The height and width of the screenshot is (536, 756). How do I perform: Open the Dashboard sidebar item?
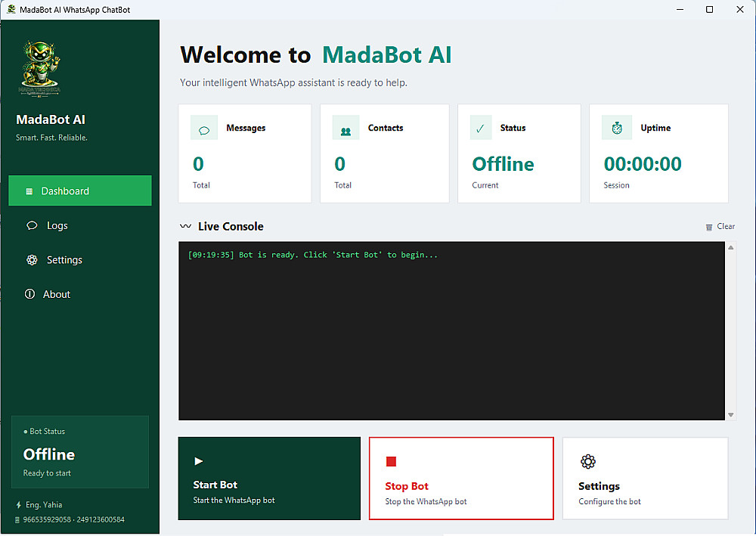80,191
